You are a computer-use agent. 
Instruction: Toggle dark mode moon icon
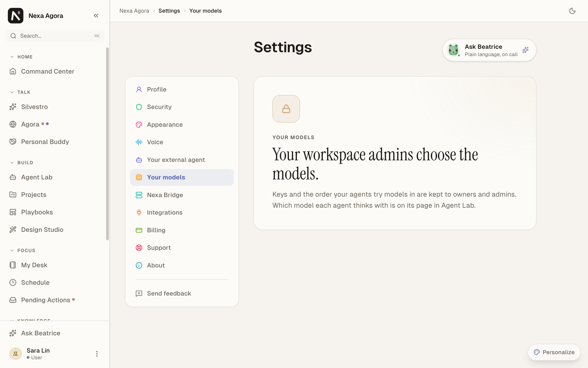click(x=572, y=11)
